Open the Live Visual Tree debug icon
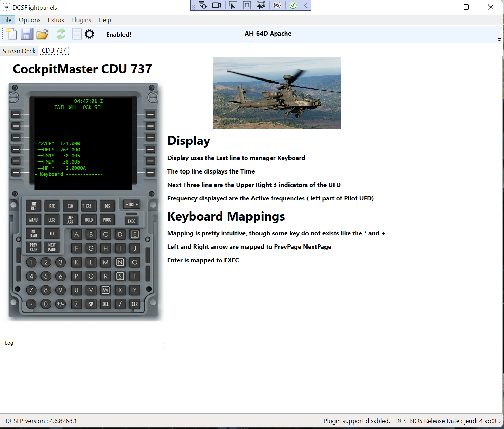This screenshot has height=429, width=504. [x=203, y=5]
